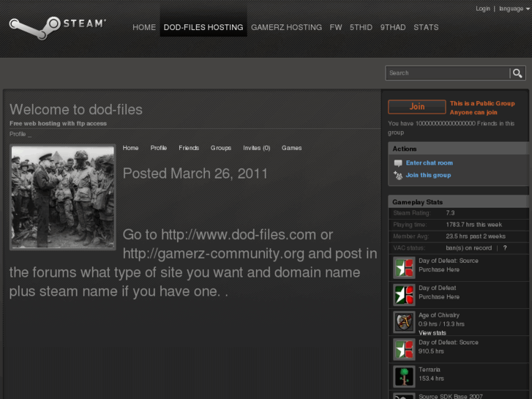Click the Steam Rating 7.3 value
Viewport: 532px width, 399px height.
click(x=450, y=213)
